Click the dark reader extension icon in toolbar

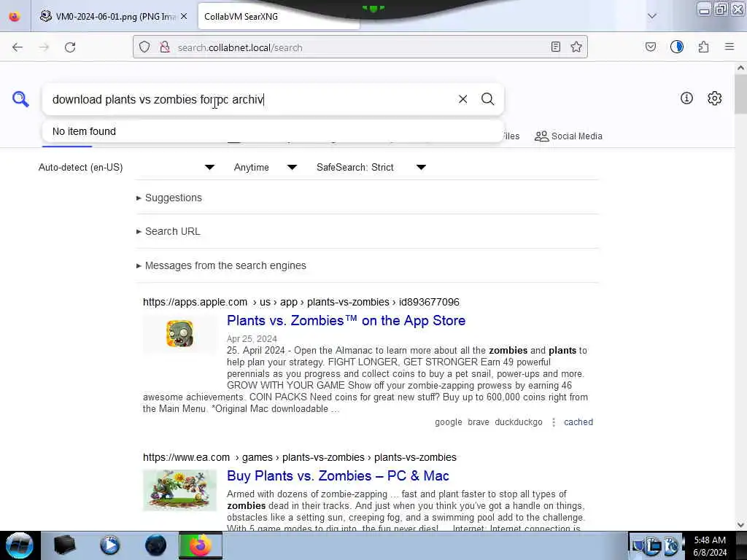click(x=676, y=47)
